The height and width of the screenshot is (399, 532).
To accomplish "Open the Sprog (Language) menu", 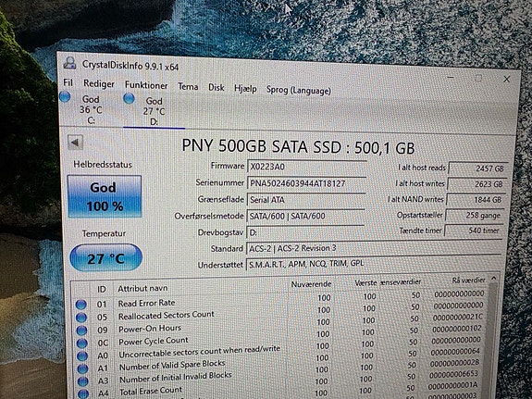I will coord(299,91).
